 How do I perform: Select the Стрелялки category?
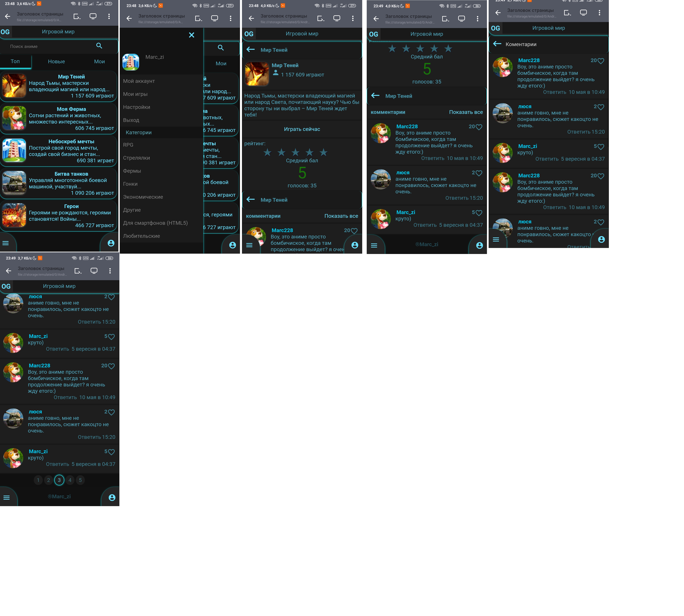point(136,158)
